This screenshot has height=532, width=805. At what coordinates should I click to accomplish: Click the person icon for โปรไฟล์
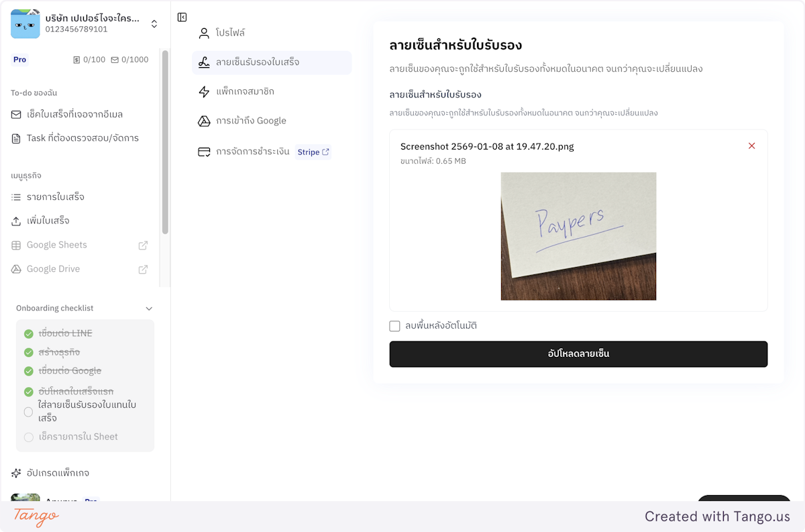coord(204,33)
